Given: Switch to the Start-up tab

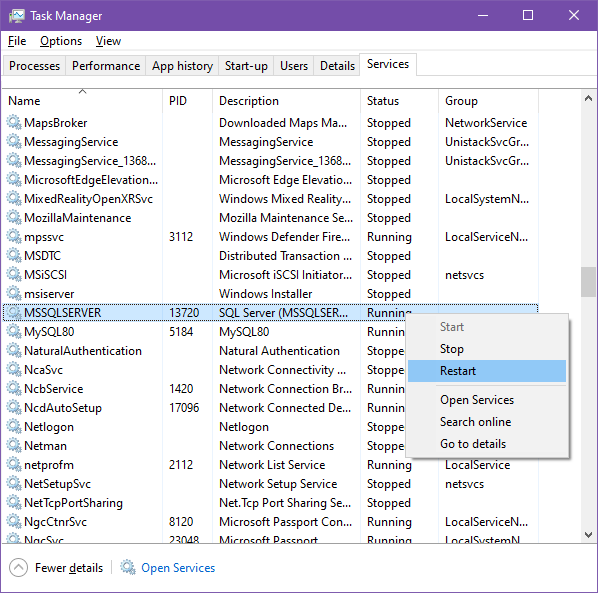Looking at the screenshot, I should point(246,66).
